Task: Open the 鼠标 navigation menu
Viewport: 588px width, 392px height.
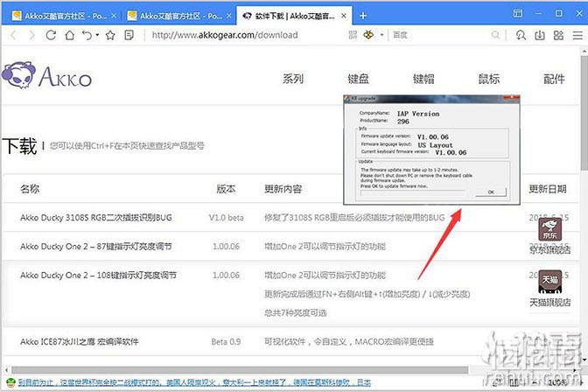Action: pos(488,79)
